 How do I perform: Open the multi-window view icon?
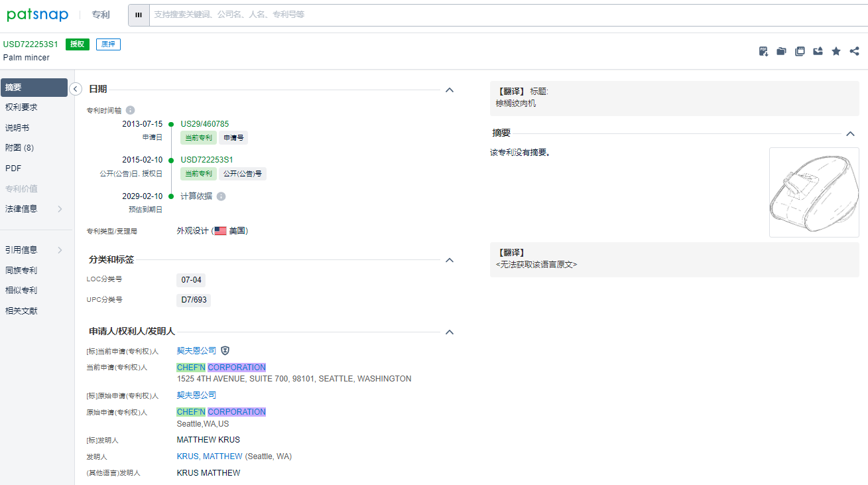800,51
